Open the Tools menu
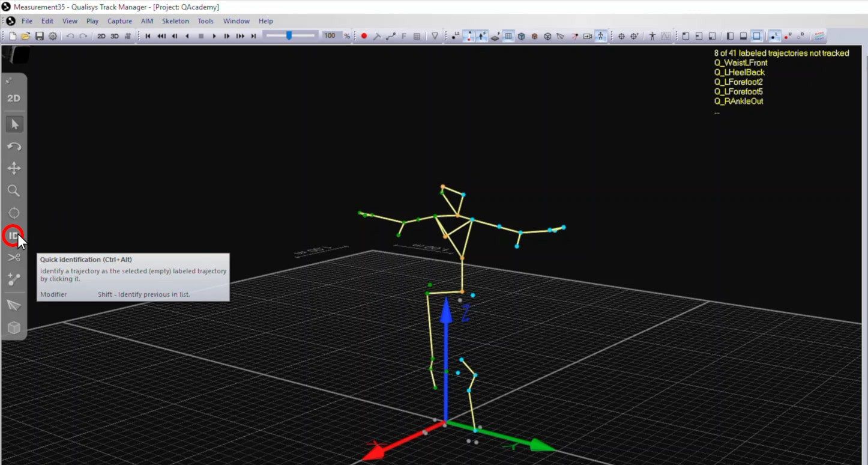 (206, 21)
